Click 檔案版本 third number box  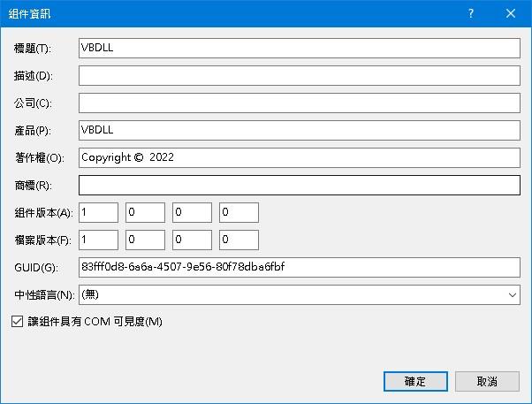point(192,240)
